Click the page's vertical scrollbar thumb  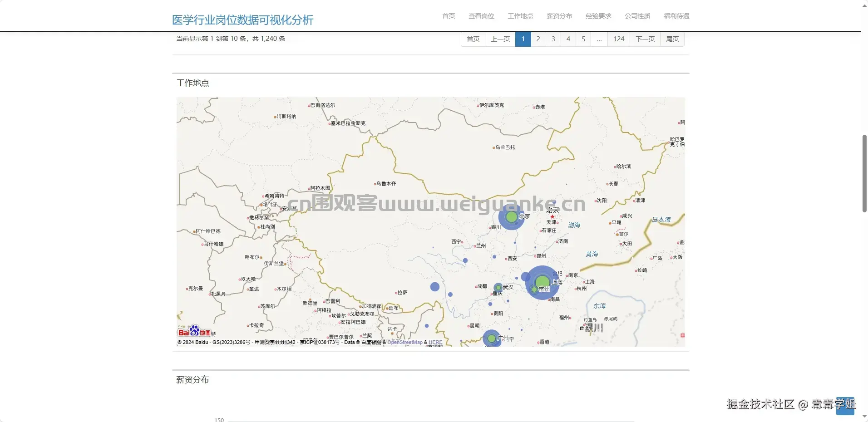[x=864, y=173]
